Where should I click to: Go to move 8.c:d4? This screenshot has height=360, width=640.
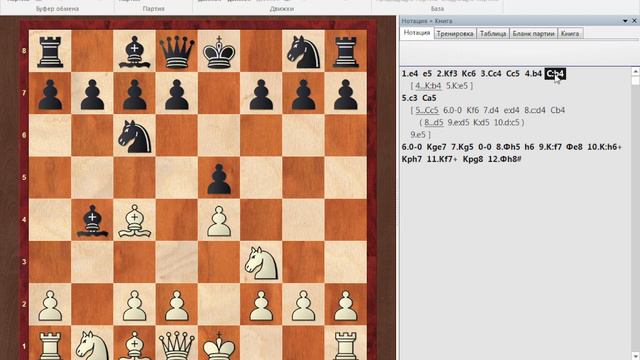tap(535, 110)
